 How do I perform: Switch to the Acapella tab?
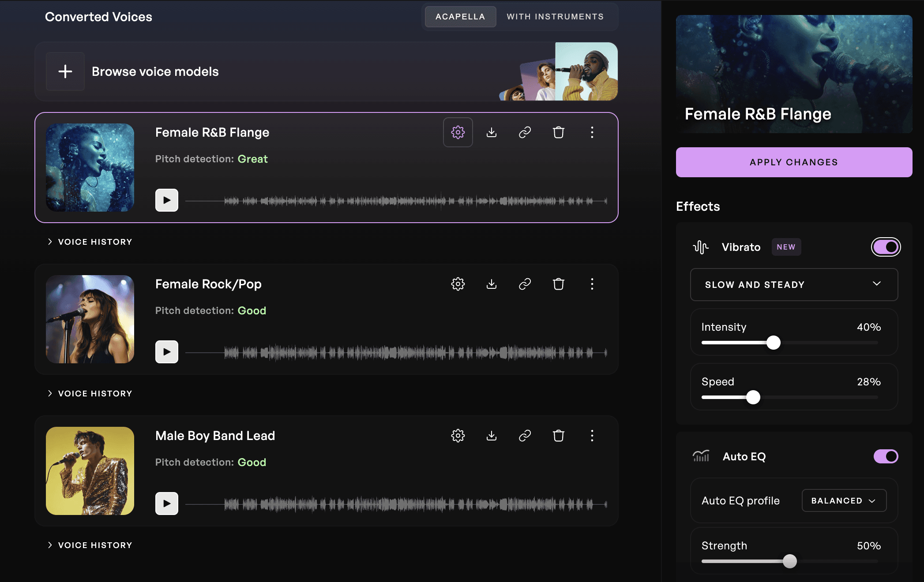[x=460, y=17]
